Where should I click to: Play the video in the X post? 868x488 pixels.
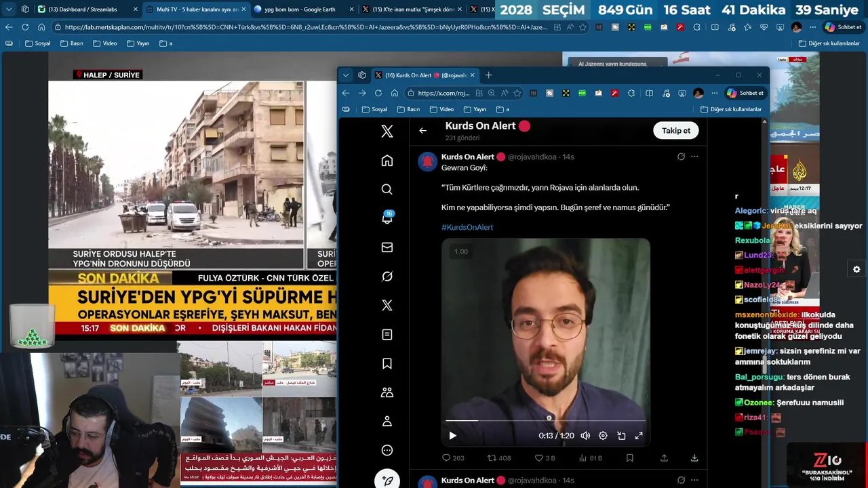click(453, 436)
